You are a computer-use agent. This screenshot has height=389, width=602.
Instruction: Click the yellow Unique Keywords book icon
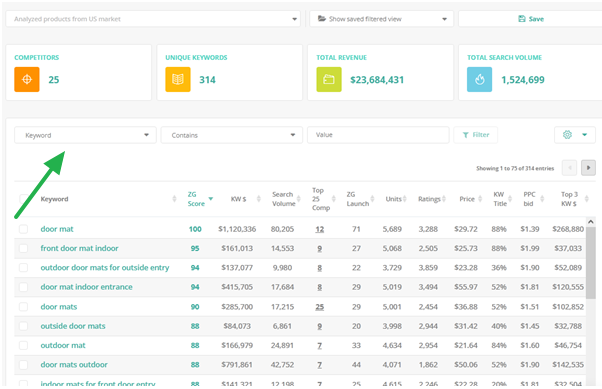178,79
